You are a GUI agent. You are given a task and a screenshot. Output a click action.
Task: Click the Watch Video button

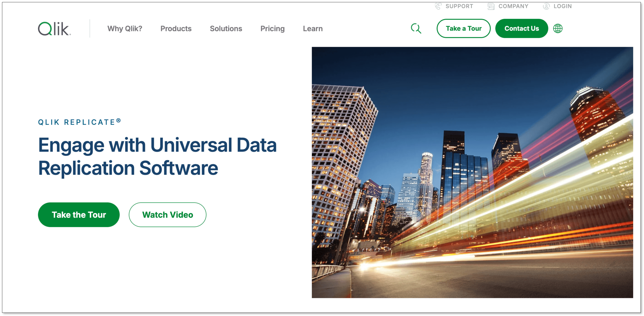point(168,215)
